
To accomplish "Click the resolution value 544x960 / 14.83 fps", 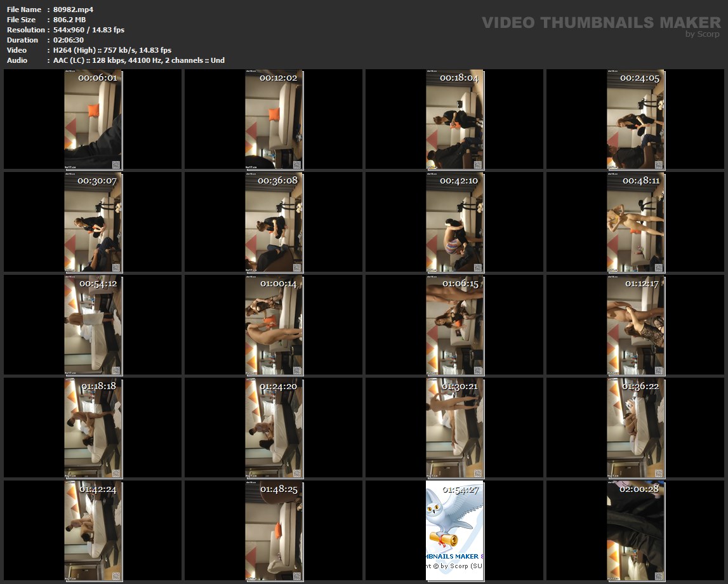I will (x=89, y=30).
